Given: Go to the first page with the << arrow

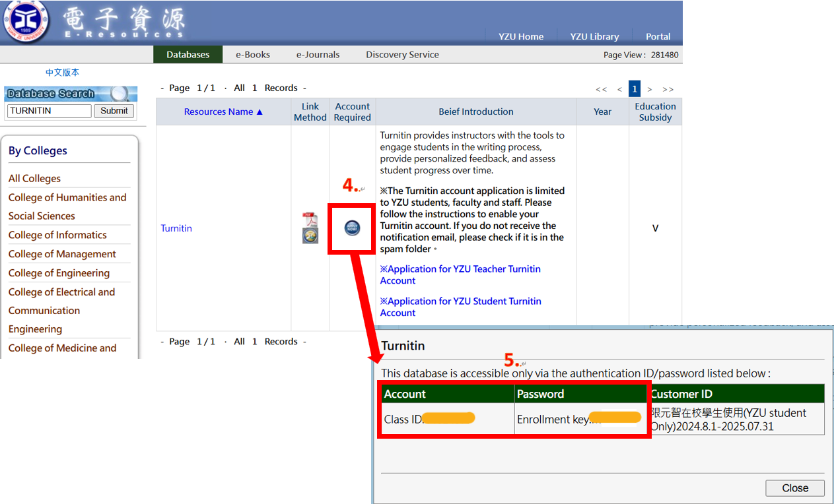Looking at the screenshot, I should click(x=601, y=88).
